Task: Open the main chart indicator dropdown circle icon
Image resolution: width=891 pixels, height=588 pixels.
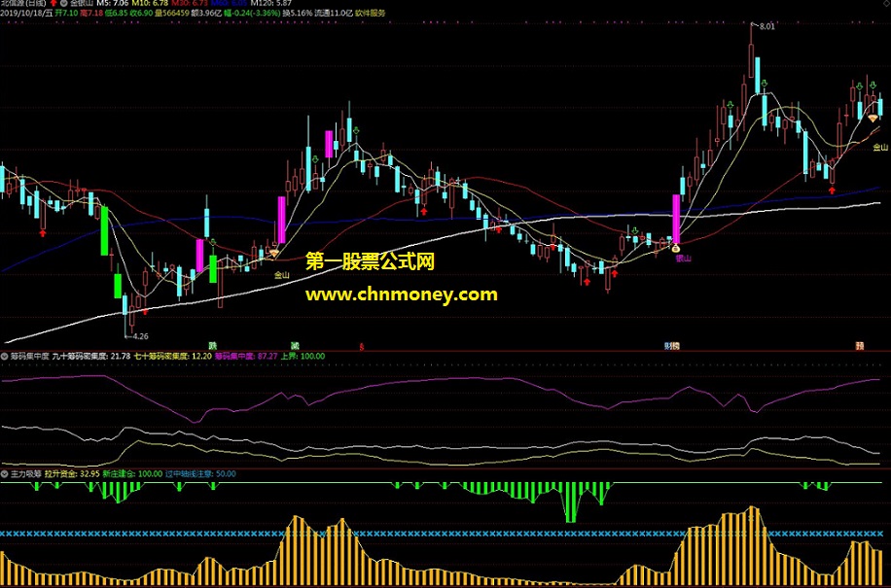Action: pyautogui.click(x=63, y=4)
